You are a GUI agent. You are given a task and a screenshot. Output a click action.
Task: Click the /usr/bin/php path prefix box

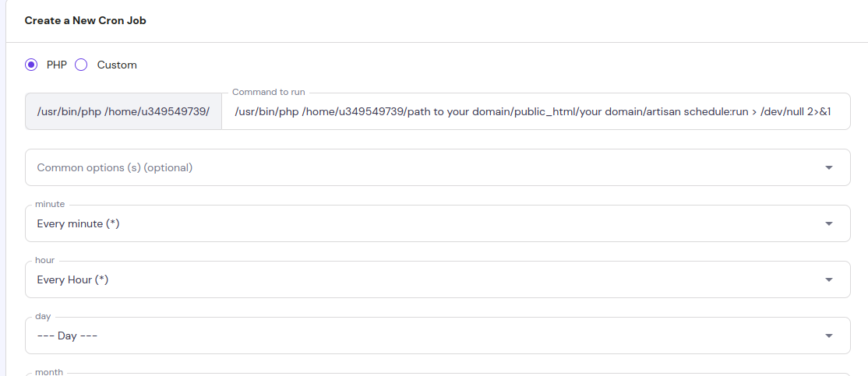(123, 111)
